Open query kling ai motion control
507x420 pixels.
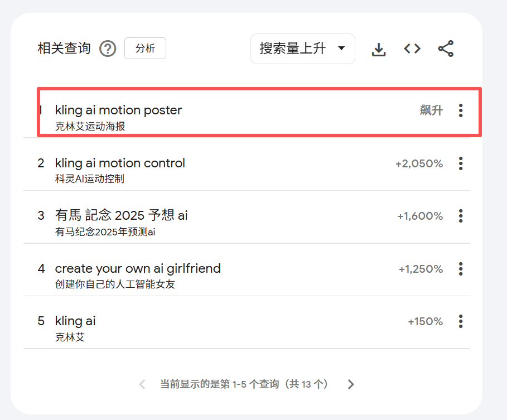pyautogui.click(x=120, y=163)
